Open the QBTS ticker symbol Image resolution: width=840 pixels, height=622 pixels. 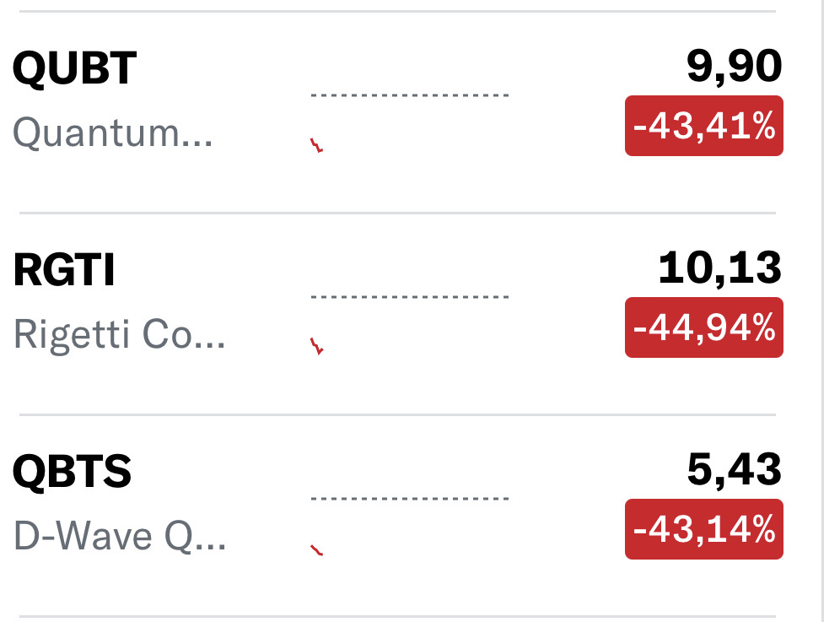click(x=73, y=473)
